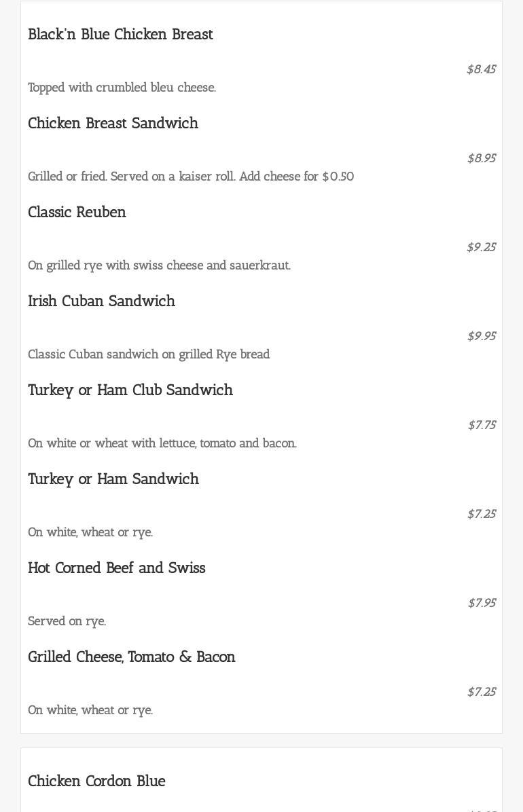Viewport: 523px width, 812px height.
Task: Click the $7.95 price
Action: [482, 604]
